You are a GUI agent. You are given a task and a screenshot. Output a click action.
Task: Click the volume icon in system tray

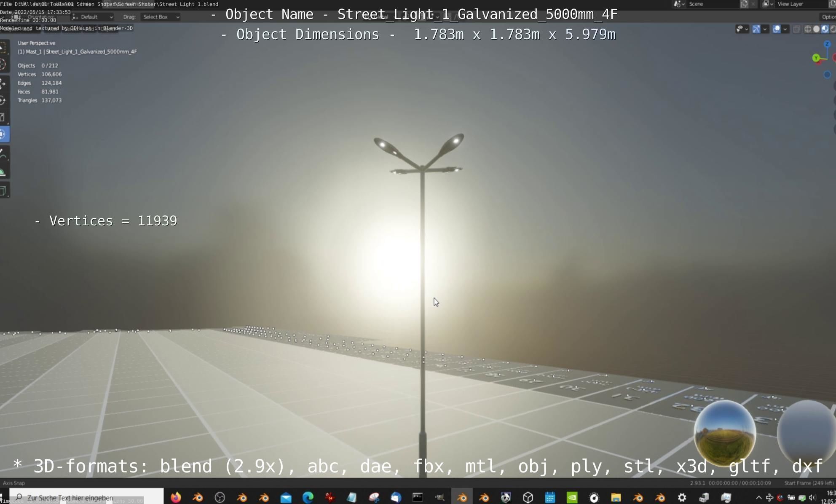pos(812,498)
